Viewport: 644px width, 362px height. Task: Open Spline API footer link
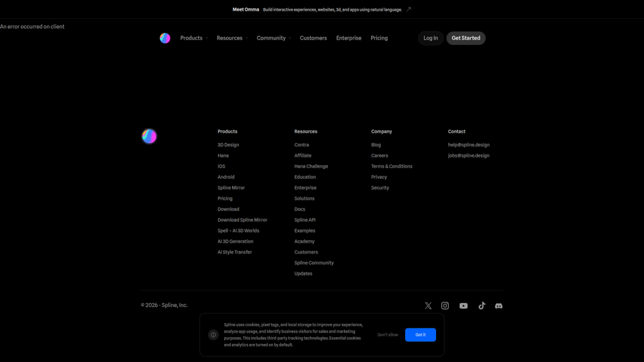(305, 220)
